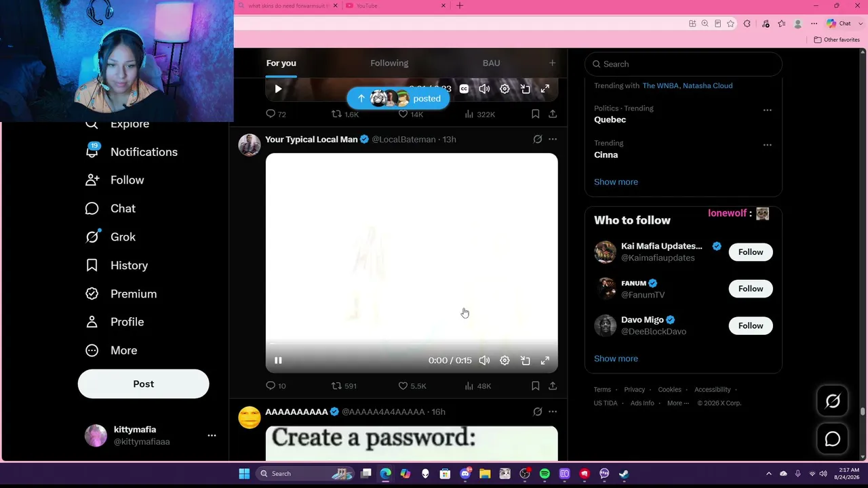The height and width of the screenshot is (488, 868).
Task: Open Spotify from the taskbar
Action: [x=545, y=474]
